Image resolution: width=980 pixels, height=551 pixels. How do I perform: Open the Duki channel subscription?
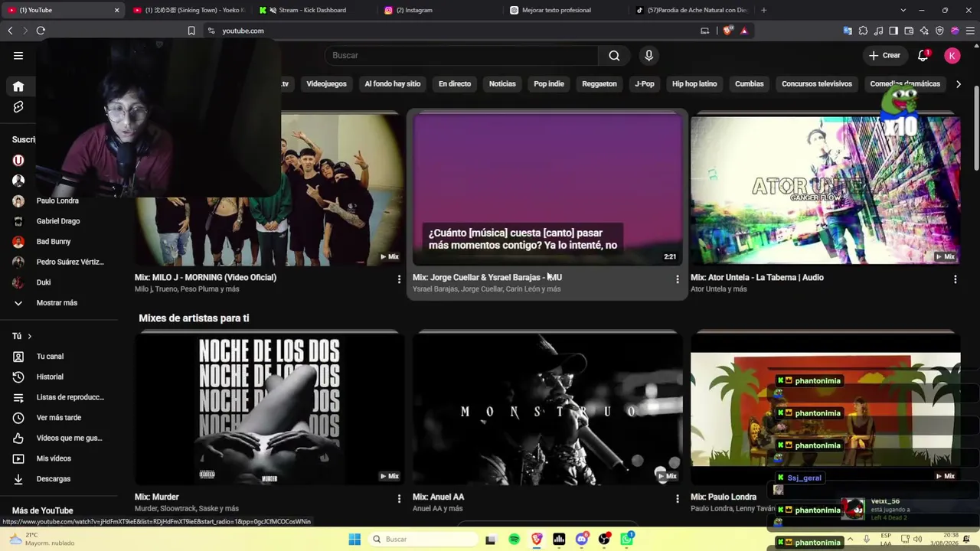(43, 282)
